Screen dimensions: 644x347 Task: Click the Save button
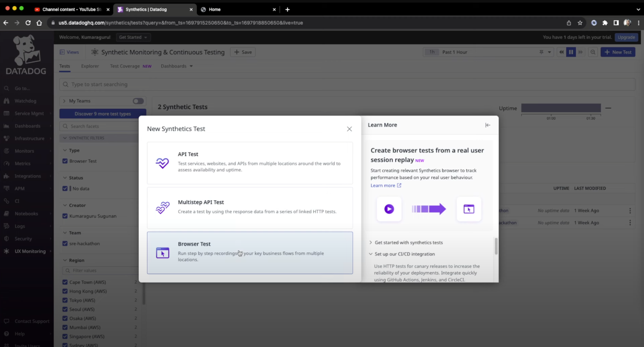(243, 52)
